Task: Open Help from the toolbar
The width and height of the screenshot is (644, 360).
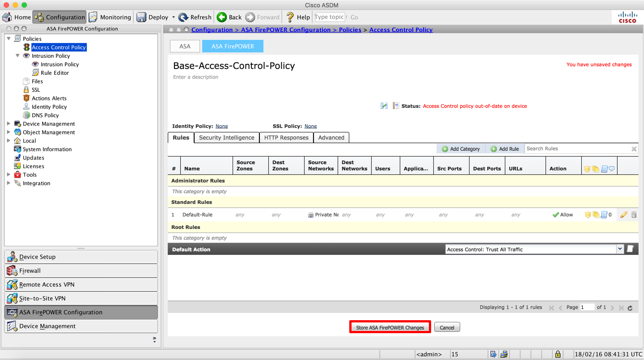Action: [x=298, y=17]
